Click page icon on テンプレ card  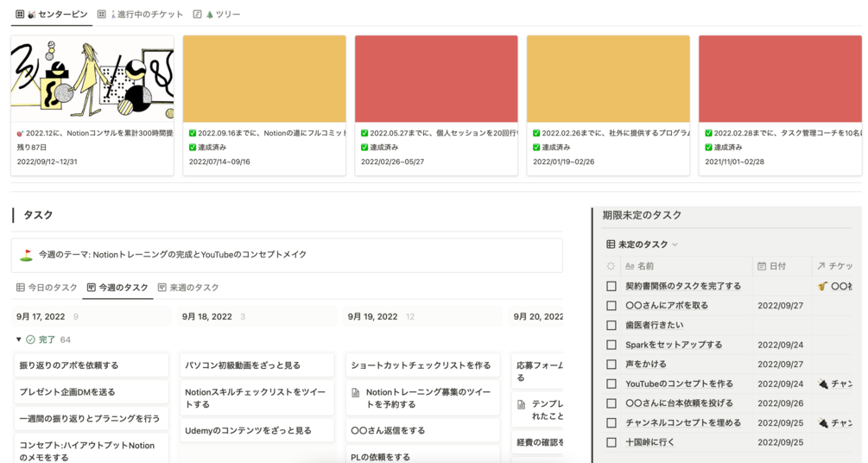521,404
